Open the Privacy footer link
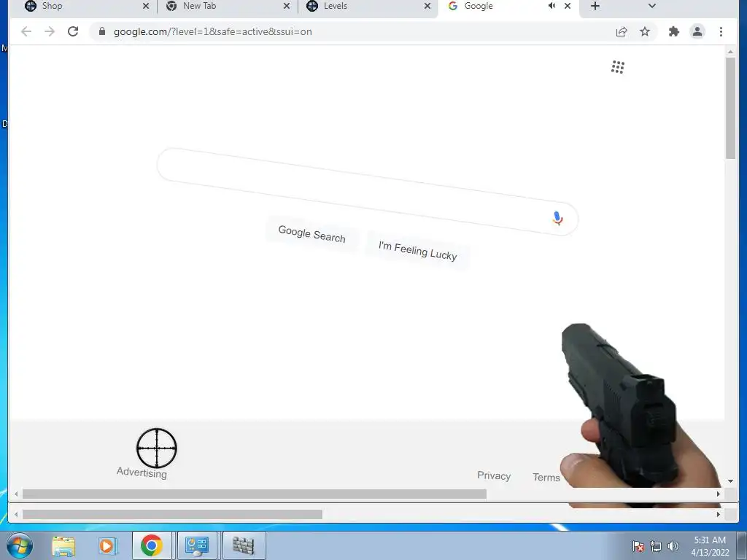747x560 pixels. pyautogui.click(x=494, y=475)
